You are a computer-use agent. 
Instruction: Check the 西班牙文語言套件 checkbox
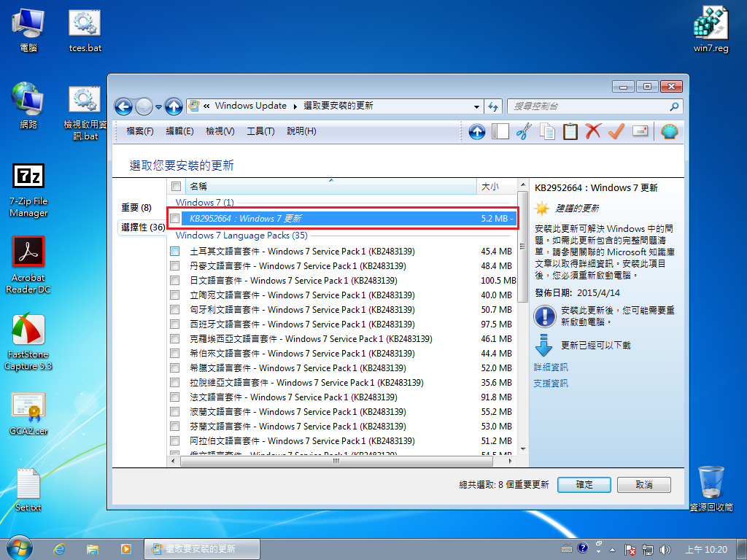point(175,324)
